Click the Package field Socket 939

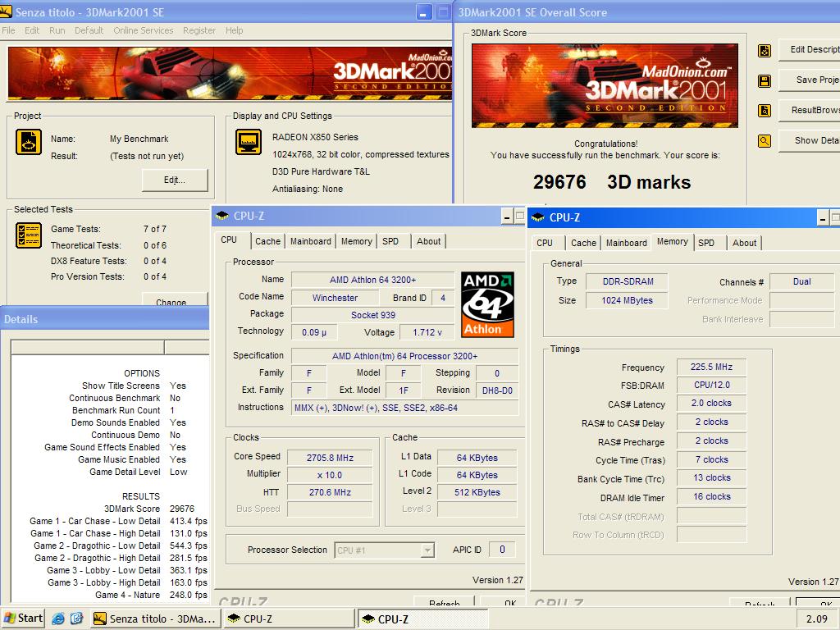pos(373,315)
